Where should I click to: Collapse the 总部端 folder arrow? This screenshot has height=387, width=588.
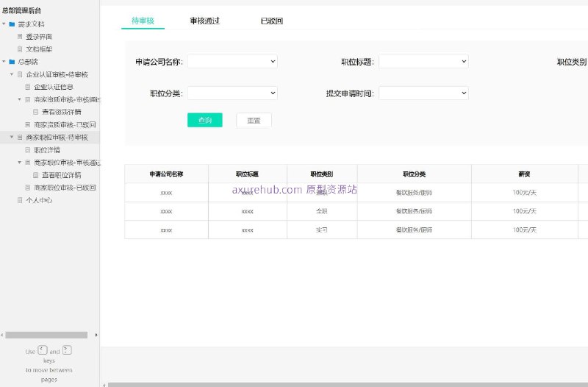point(4,62)
